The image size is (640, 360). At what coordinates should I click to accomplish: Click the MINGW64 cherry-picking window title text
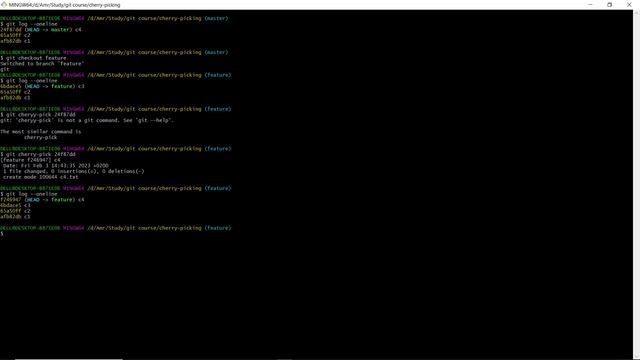pyautogui.click(x=64, y=5)
